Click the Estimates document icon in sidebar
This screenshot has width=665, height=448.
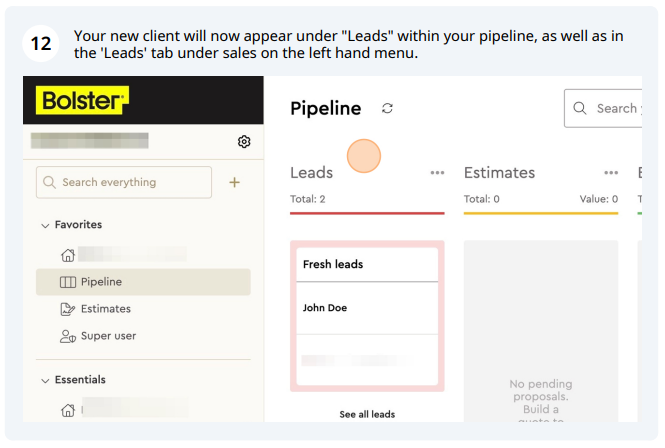point(68,309)
